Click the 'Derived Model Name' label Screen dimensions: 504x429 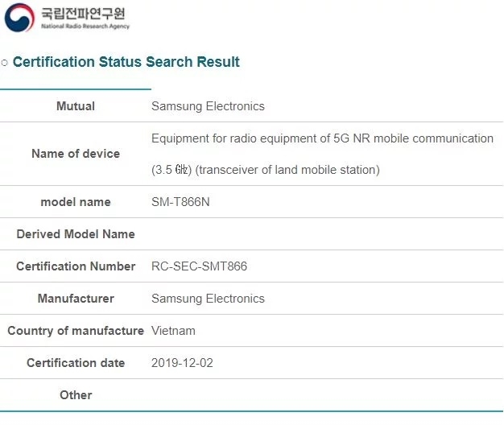76,234
